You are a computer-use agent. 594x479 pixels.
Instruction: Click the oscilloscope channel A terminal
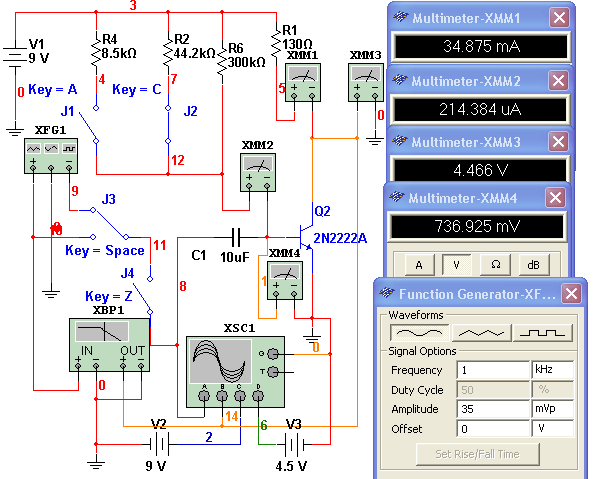tap(204, 396)
